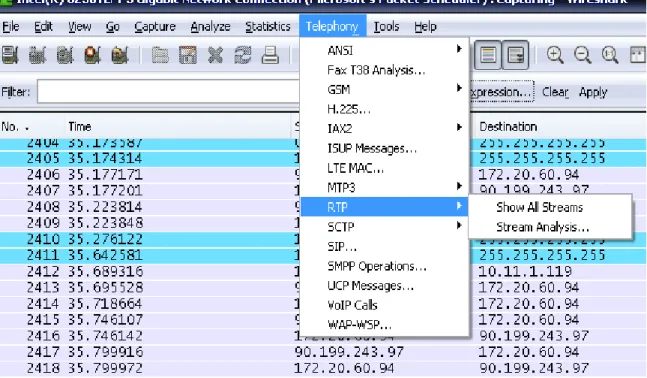Sort by the Destination column header
The image size is (647, 378).
(x=561, y=127)
